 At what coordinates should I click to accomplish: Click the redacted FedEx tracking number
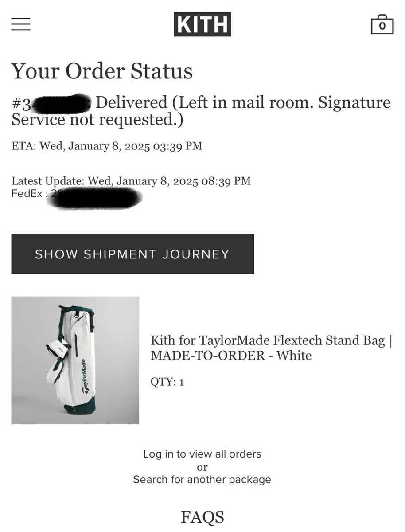96,198
